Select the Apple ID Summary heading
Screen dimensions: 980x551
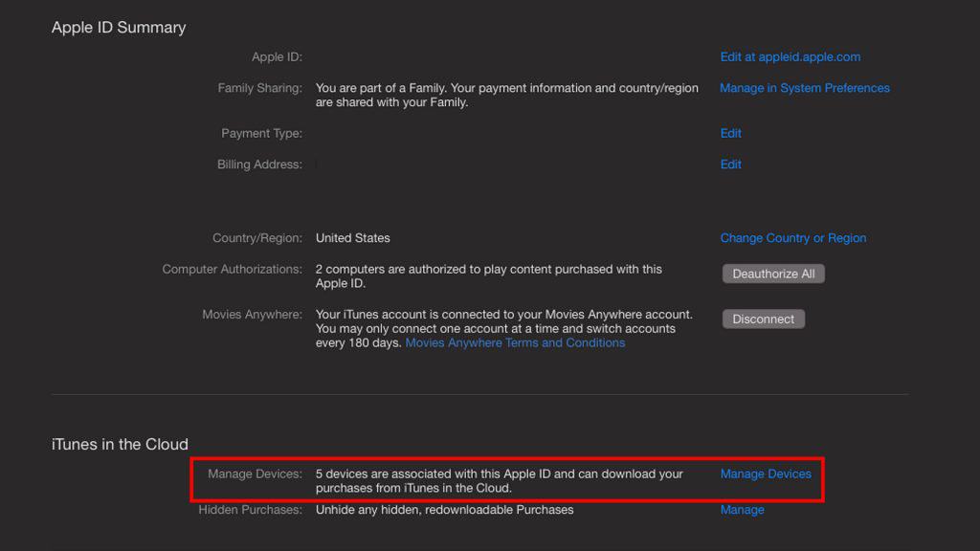point(119,28)
